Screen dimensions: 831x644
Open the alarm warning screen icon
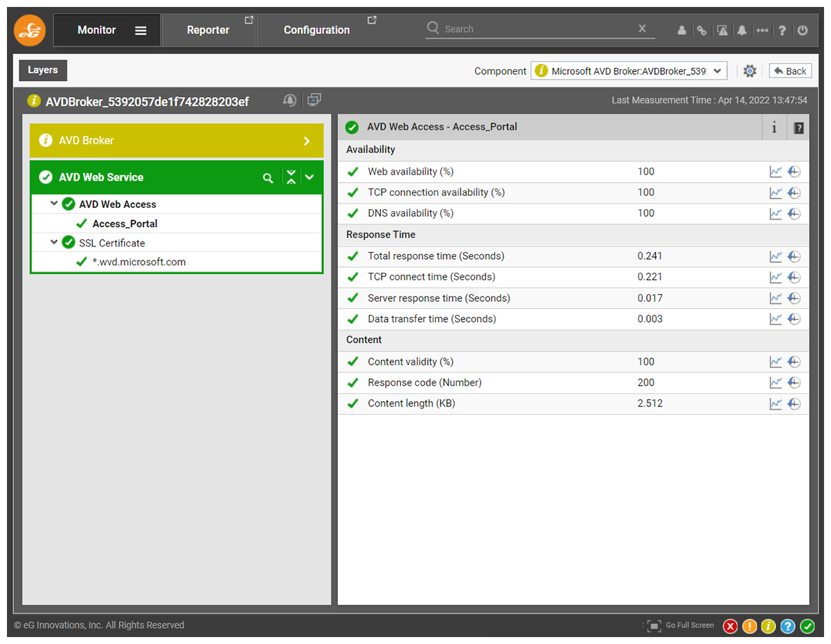click(722, 30)
